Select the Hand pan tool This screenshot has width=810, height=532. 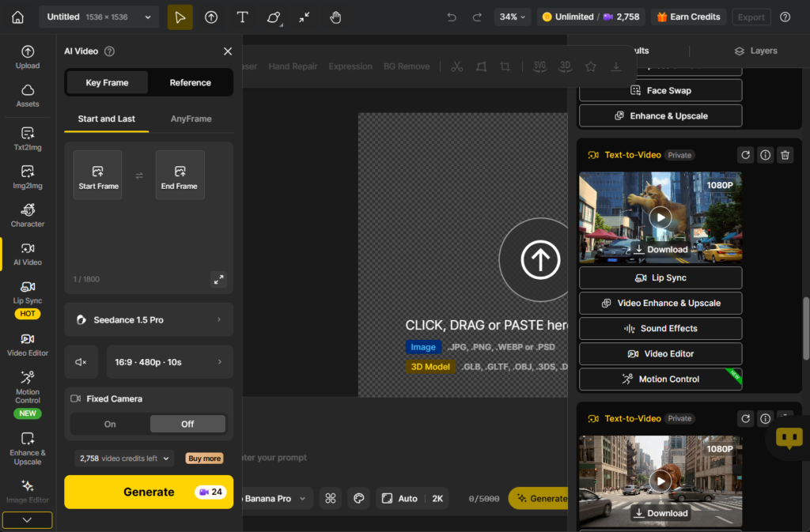pyautogui.click(x=335, y=17)
